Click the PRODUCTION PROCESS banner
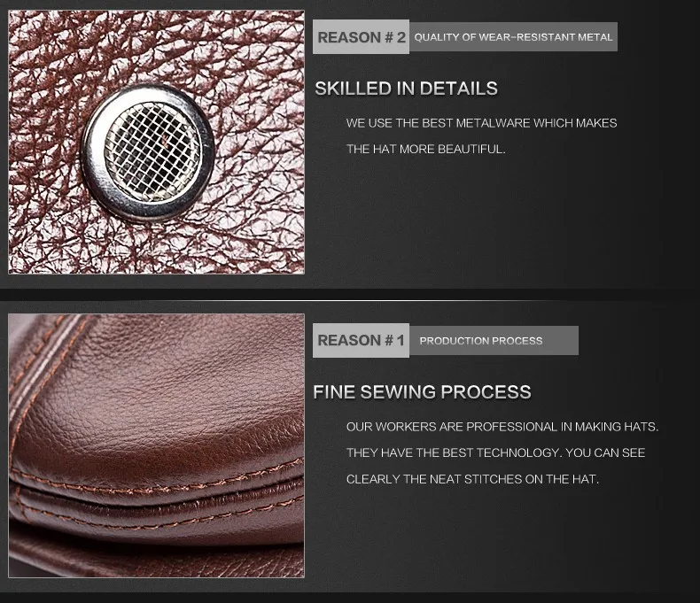Image resolution: width=700 pixels, height=603 pixels. pyautogui.click(x=494, y=341)
